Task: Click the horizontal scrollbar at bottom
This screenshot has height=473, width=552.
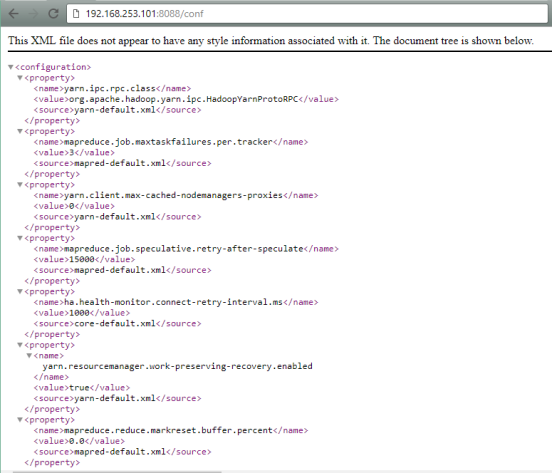Action: pos(117,472)
